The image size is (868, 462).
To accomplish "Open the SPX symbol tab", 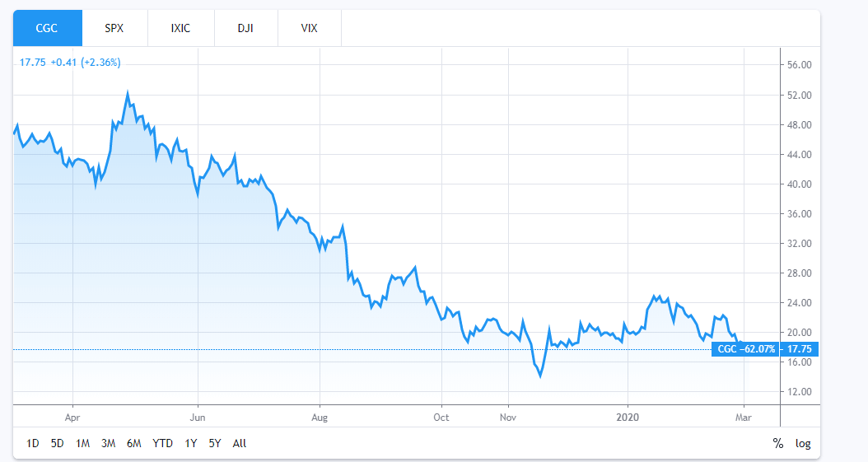I will click(114, 28).
